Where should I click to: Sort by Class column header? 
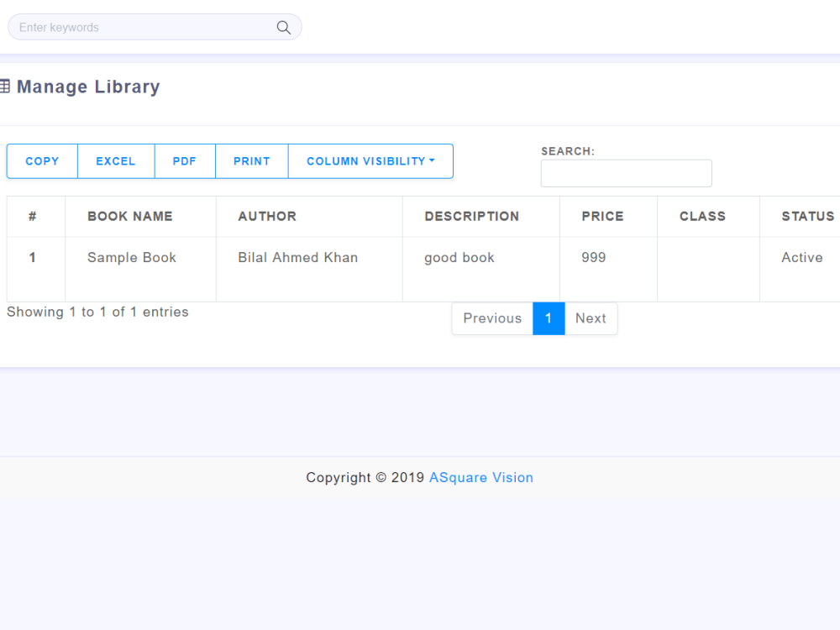click(x=708, y=217)
